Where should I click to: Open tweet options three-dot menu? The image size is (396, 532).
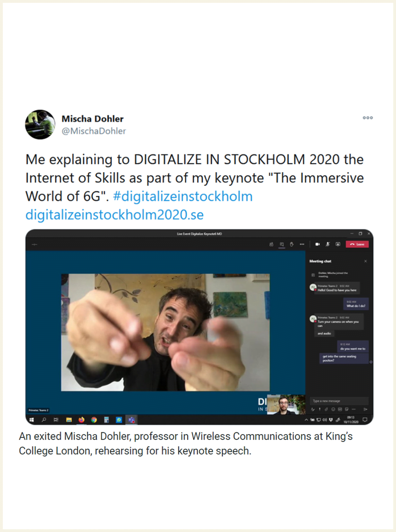368,118
